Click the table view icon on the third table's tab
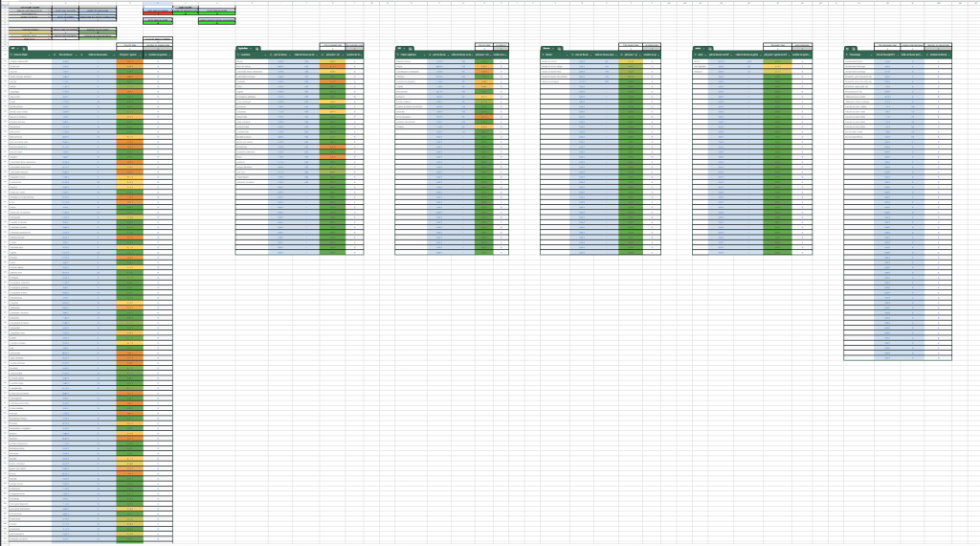Screen dimensions: 980x546 [x=410, y=47]
